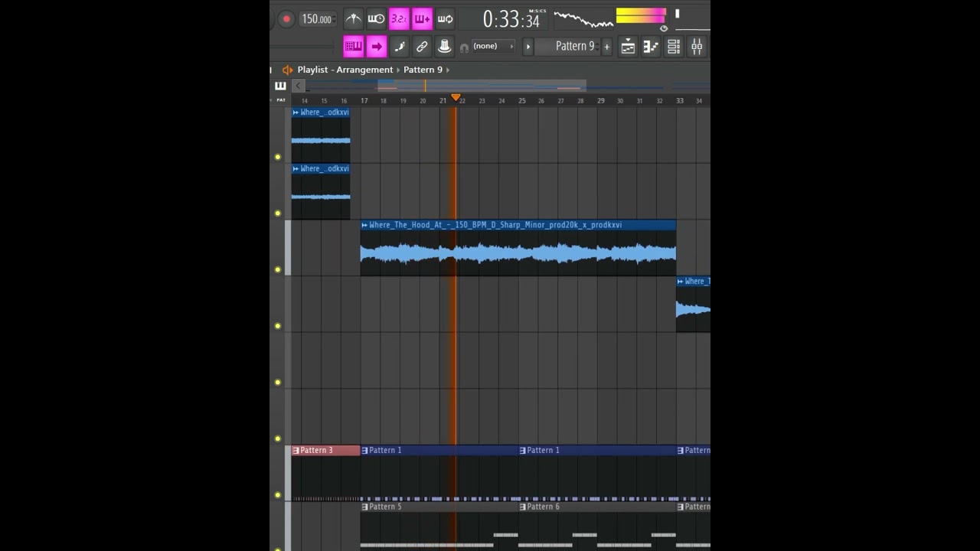980x551 pixels.
Task: Click the playlist speaker icon in the title bar
Action: [x=287, y=70]
